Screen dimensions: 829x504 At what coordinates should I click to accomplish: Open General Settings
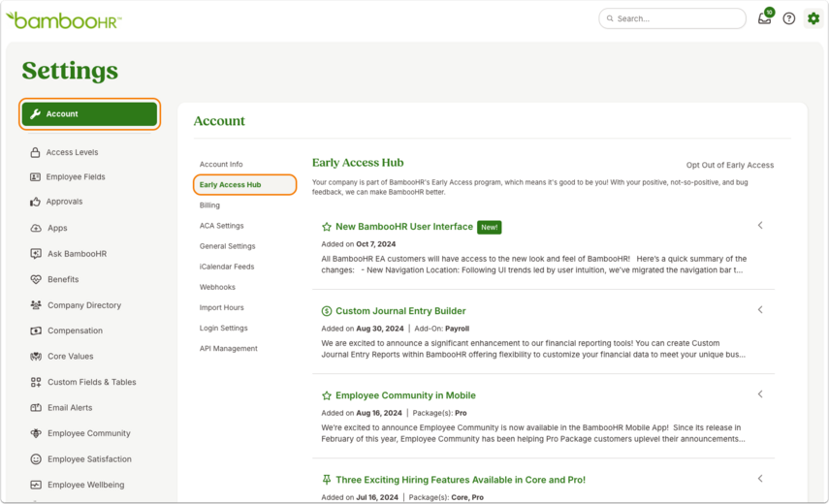coord(227,246)
